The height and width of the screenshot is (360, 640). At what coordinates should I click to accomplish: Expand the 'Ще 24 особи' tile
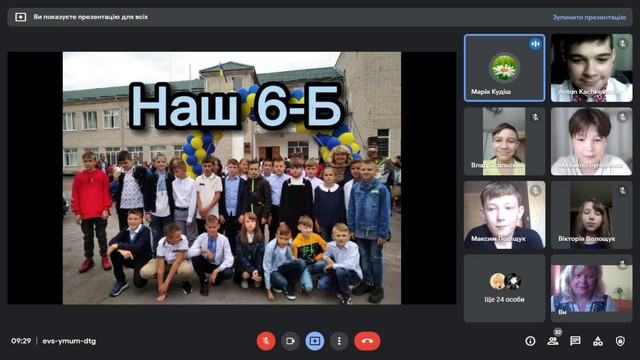pos(504,288)
